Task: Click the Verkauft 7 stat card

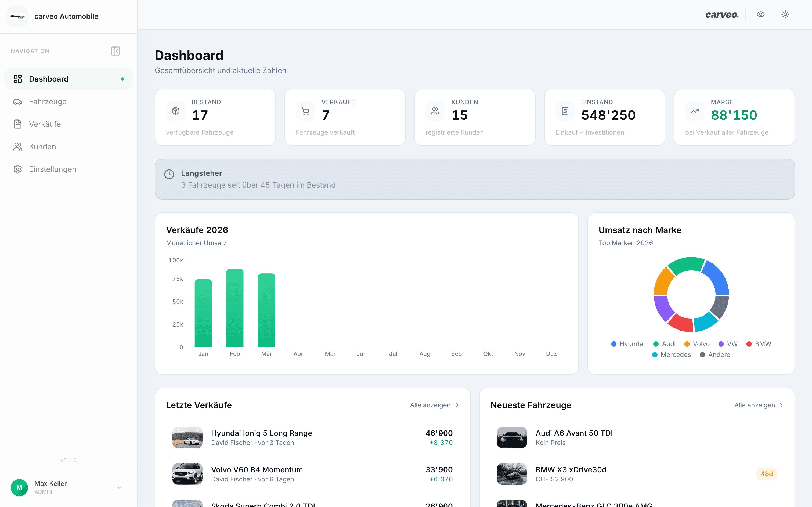Action: pyautogui.click(x=345, y=117)
